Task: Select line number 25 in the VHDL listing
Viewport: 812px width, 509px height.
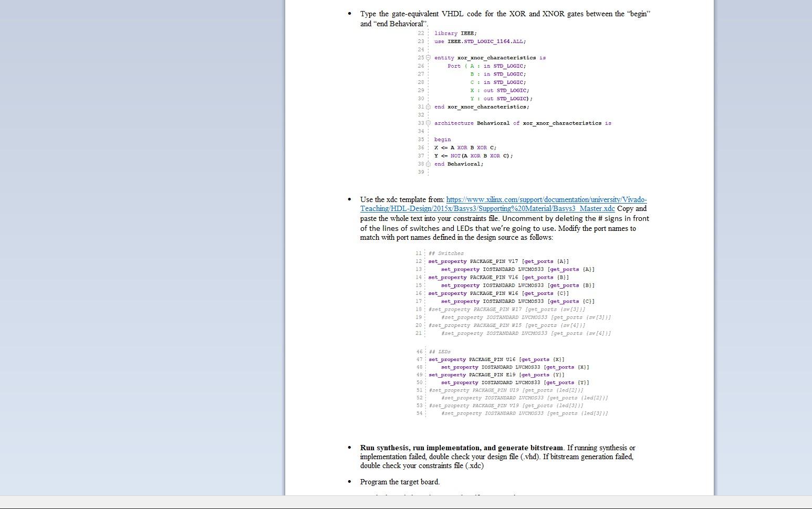Action: (x=420, y=57)
